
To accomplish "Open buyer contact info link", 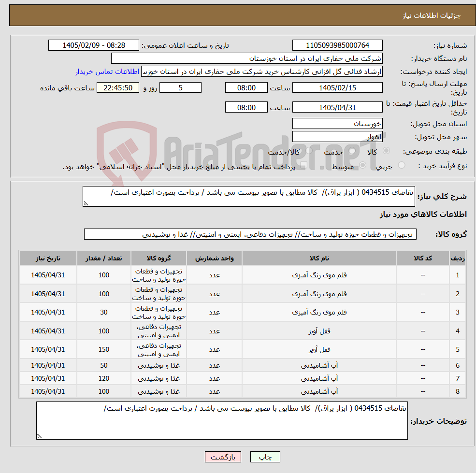I will 107,72.
